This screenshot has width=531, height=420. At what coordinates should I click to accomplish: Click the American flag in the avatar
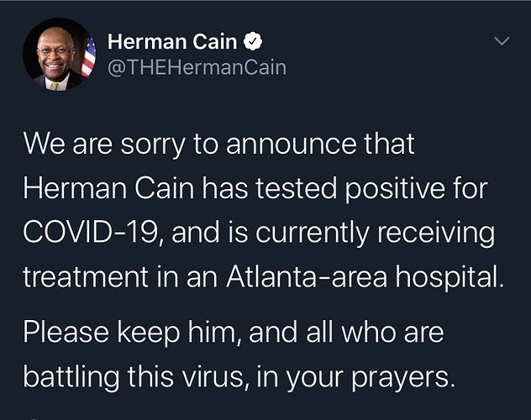point(87,57)
